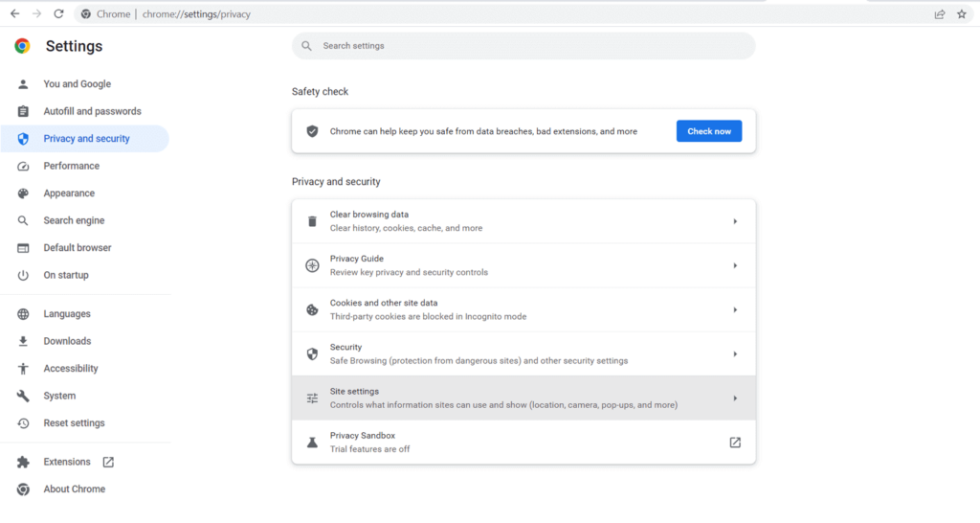Screen dimensions: 980x523
Task: Click the figure icon for Accessibility
Action: [x=23, y=369]
